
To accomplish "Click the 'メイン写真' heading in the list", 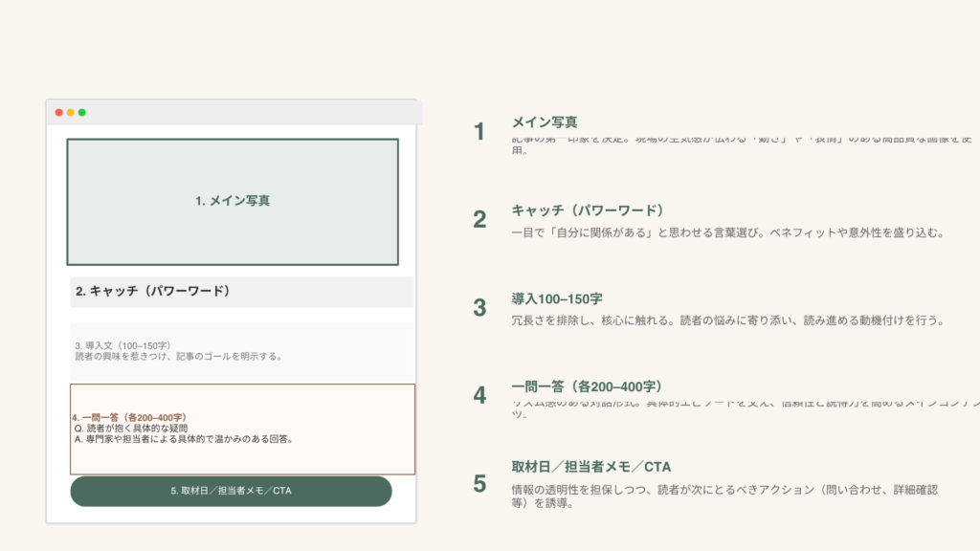I will click(x=545, y=121).
